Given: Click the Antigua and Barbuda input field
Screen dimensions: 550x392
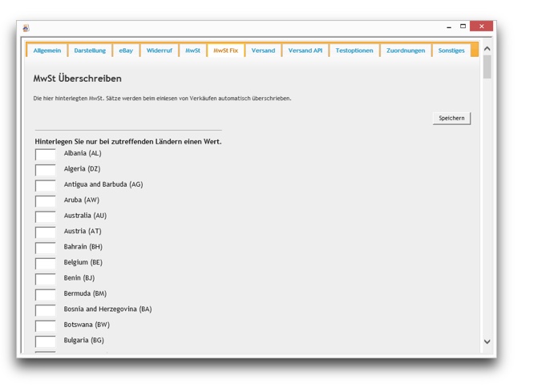Looking at the screenshot, I should [45, 185].
